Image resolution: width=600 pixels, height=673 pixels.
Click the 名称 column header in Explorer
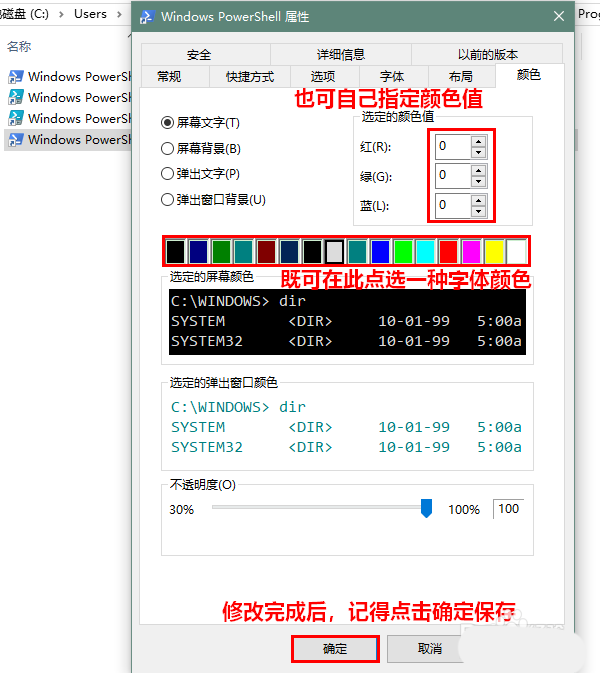(x=19, y=46)
